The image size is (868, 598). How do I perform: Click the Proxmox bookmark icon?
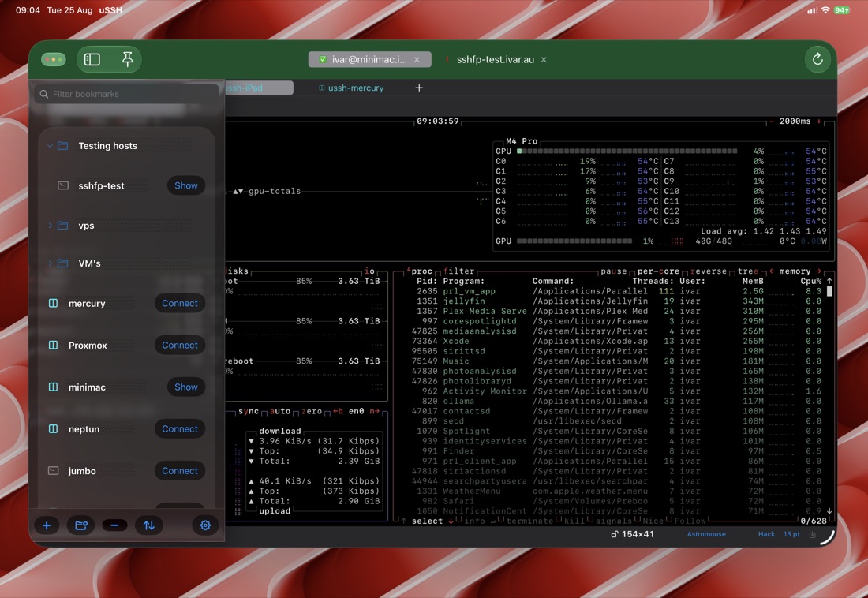(x=53, y=345)
